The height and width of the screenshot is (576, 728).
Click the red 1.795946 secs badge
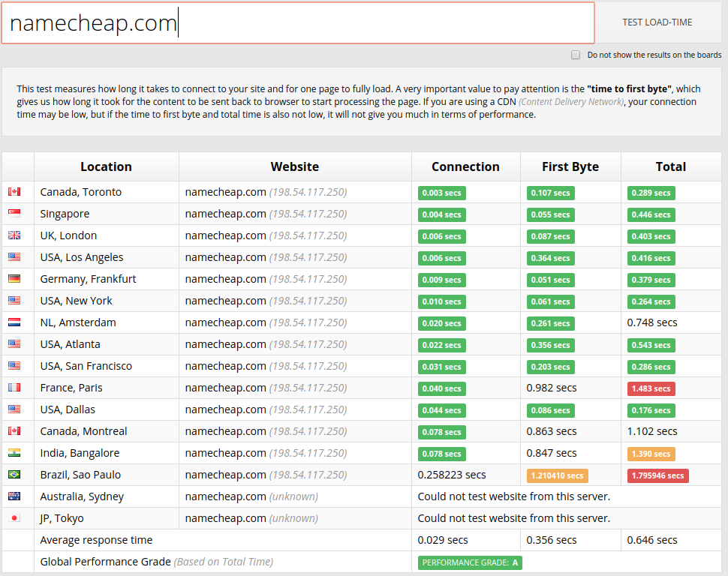[x=657, y=475]
